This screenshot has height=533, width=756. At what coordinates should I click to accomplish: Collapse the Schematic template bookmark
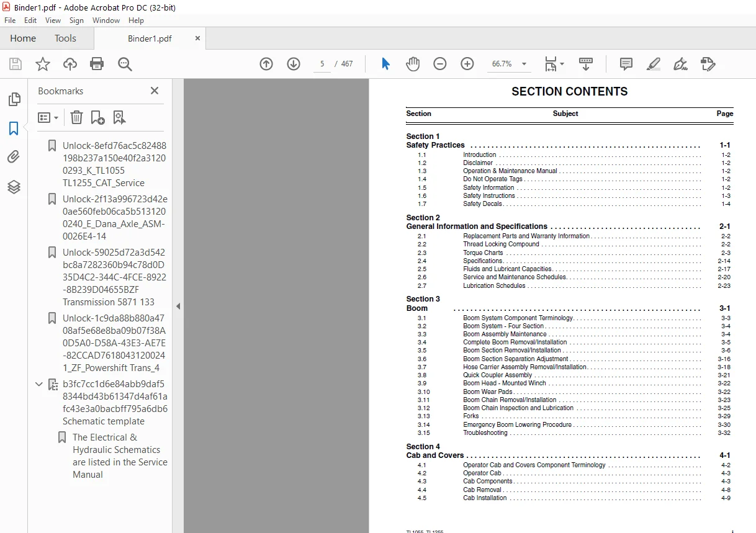point(39,384)
